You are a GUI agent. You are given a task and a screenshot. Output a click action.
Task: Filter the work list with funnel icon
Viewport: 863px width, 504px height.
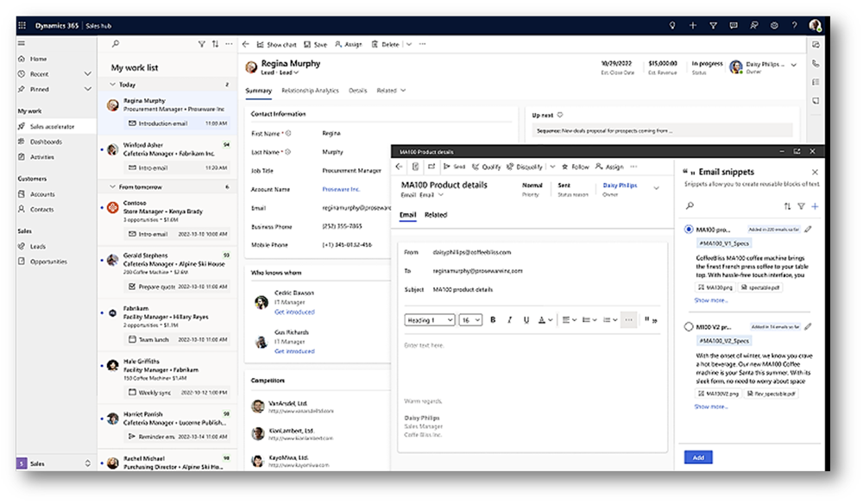click(x=202, y=44)
